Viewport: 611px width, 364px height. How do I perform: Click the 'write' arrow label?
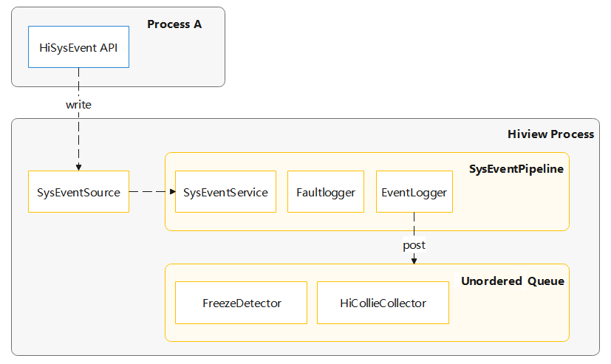click(78, 105)
